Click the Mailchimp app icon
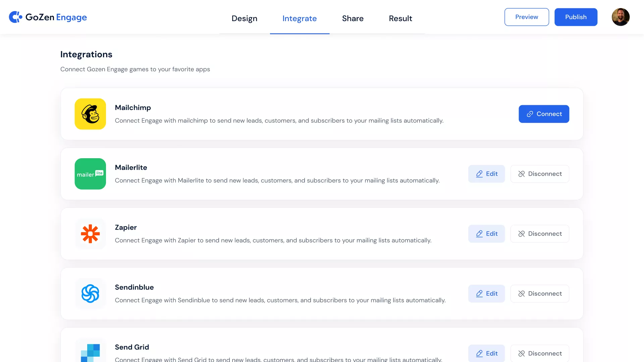The height and width of the screenshot is (362, 644). pos(90,114)
